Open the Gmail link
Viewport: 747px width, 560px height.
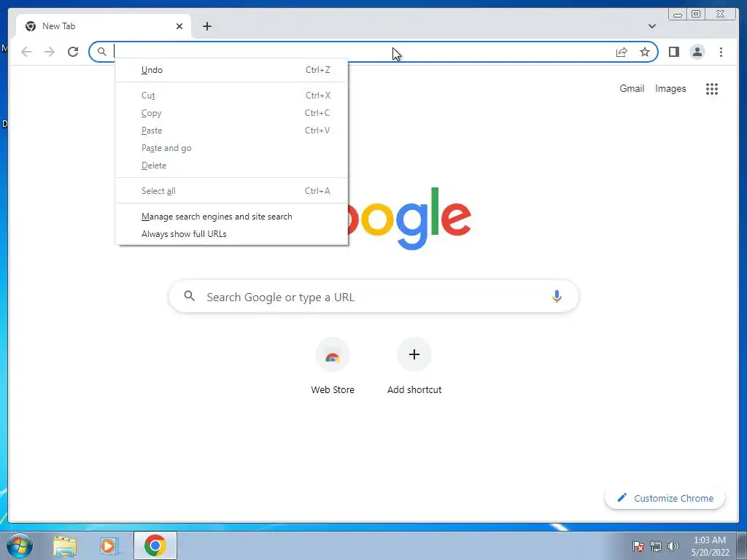632,88
